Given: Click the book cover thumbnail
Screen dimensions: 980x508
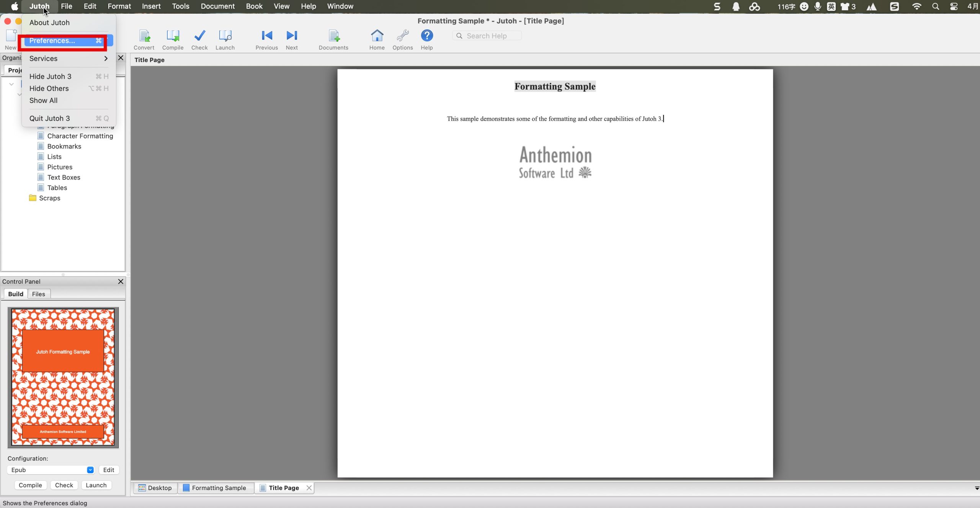Looking at the screenshot, I should click(63, 377).
